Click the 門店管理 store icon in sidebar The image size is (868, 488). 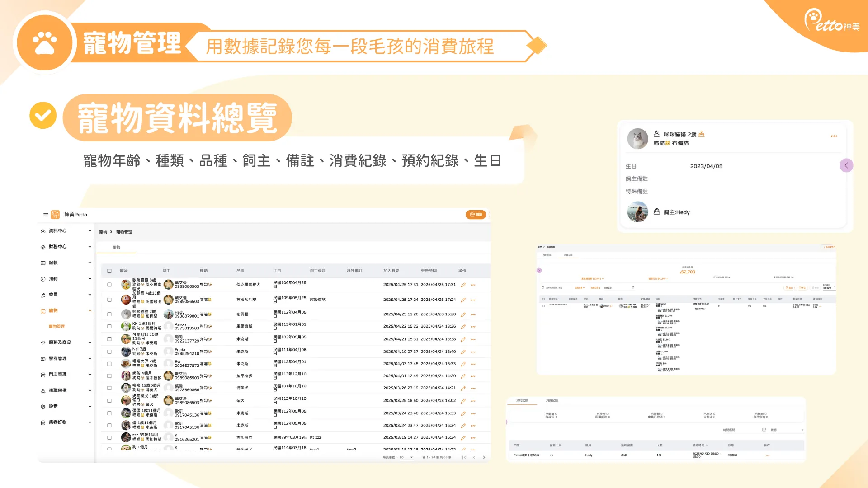[43, 375]
